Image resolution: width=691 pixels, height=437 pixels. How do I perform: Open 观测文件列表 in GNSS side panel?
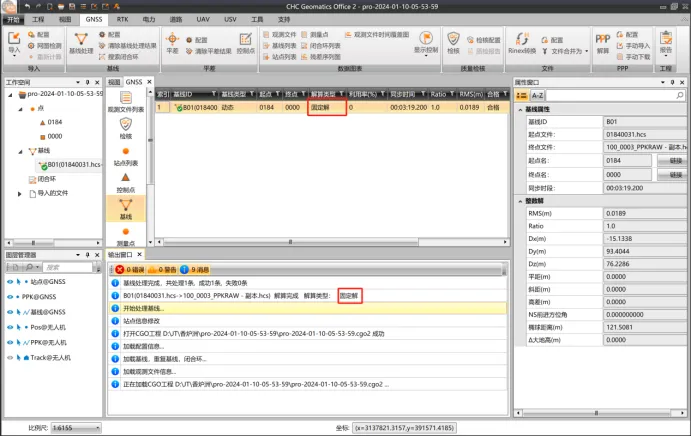[x=126, y=102]
